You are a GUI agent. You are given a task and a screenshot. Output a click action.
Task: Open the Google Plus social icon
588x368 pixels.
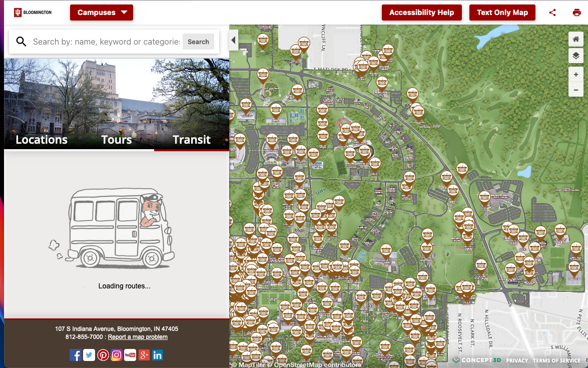[144, 355]
